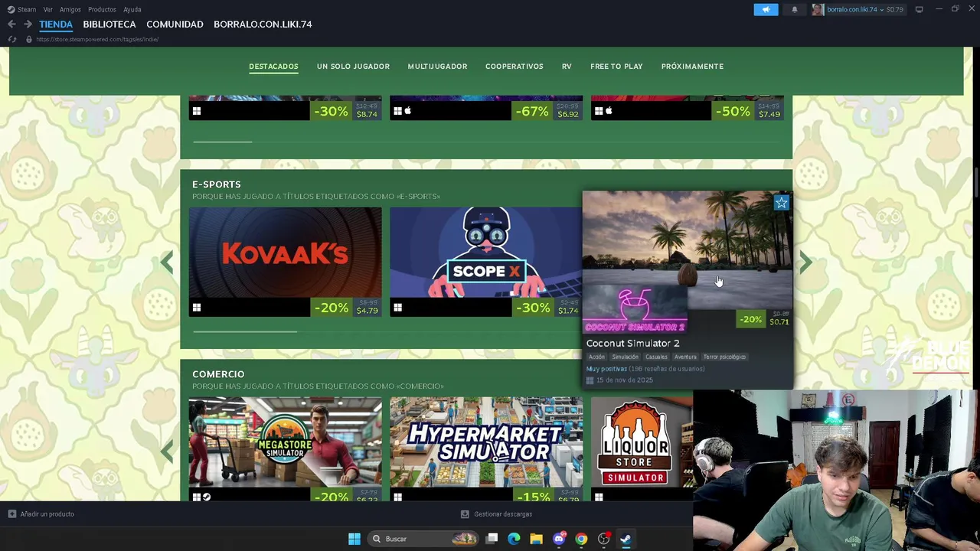Select the RV tab
The image size is (980, 551).
pos(567,67)
